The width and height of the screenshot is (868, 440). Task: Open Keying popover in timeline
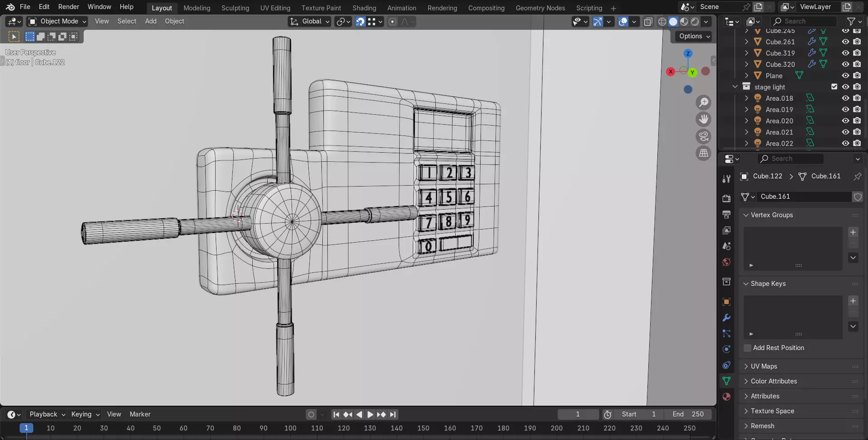tap(85, 414)
